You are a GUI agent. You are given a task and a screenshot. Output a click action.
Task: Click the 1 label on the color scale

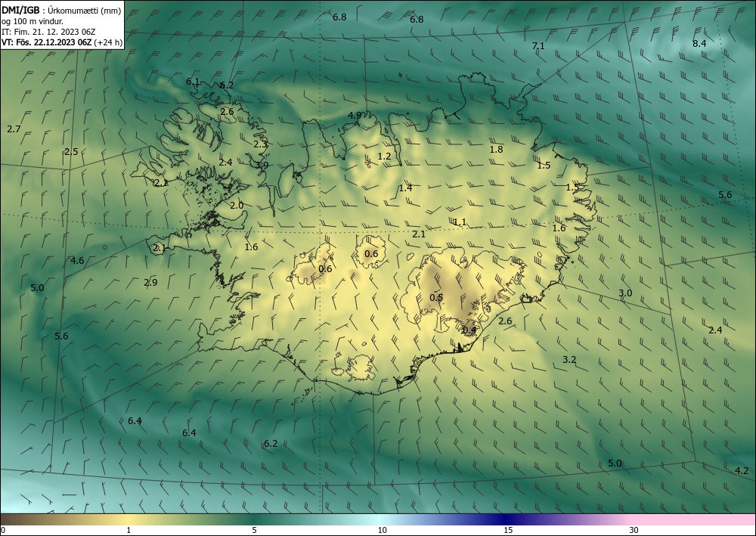[x=129, y=531]
